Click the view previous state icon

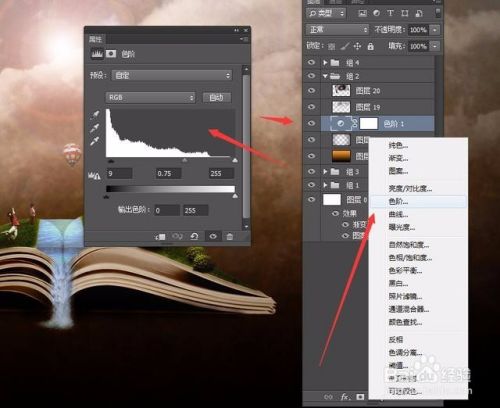tap(177, 236)
